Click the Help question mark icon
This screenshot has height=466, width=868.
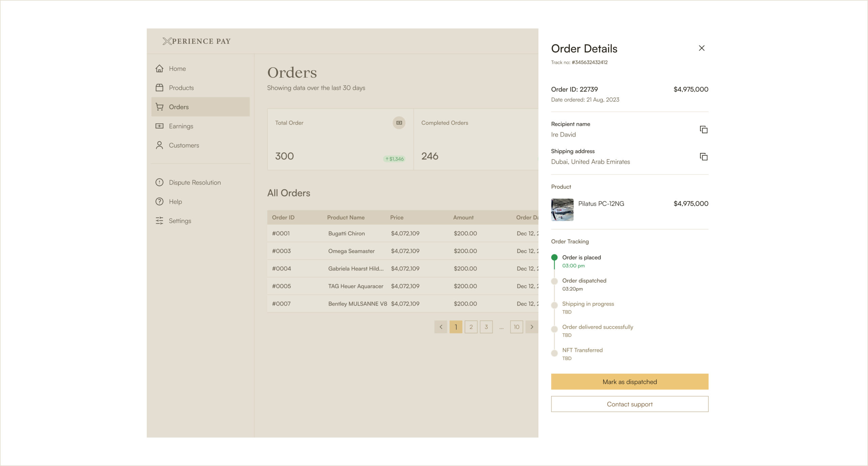coord(159,201)
